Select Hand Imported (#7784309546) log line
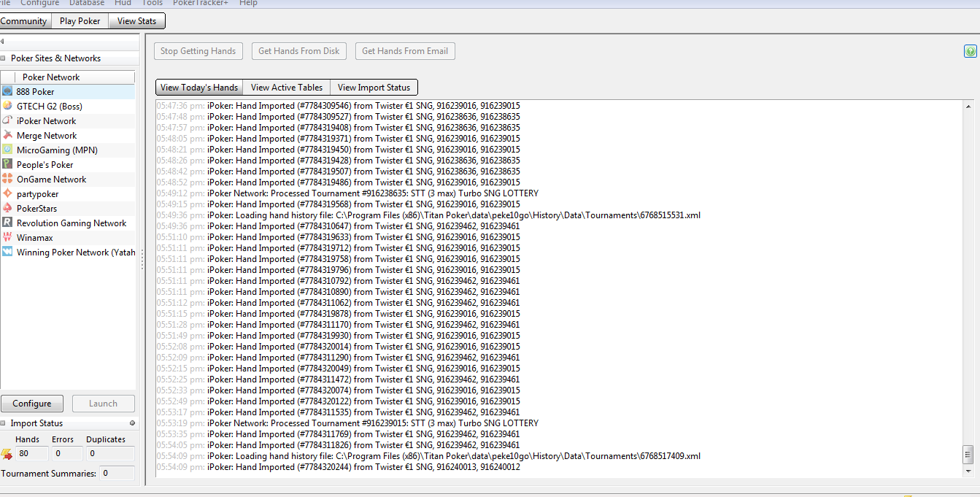 (339, 106)
